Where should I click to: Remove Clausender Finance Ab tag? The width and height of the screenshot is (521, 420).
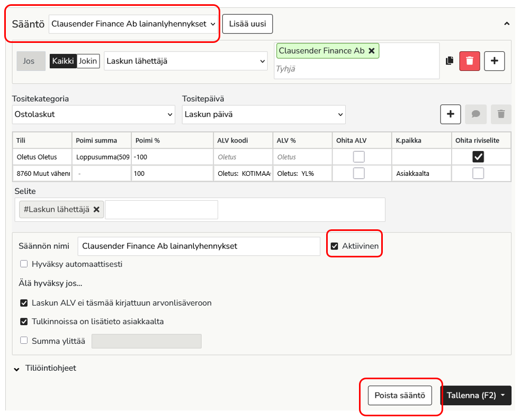tap(372, 51)
